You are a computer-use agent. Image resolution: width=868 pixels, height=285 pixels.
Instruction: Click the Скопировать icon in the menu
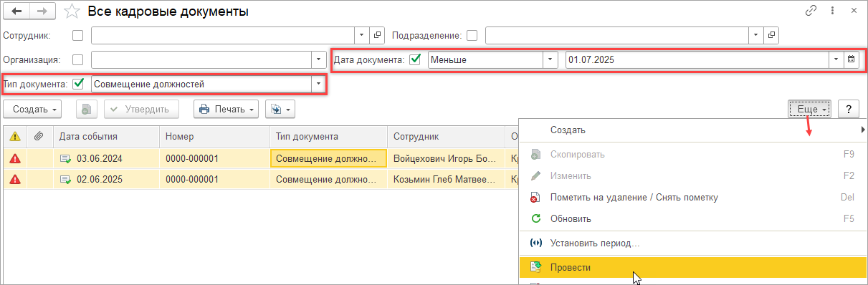point(535,155)
